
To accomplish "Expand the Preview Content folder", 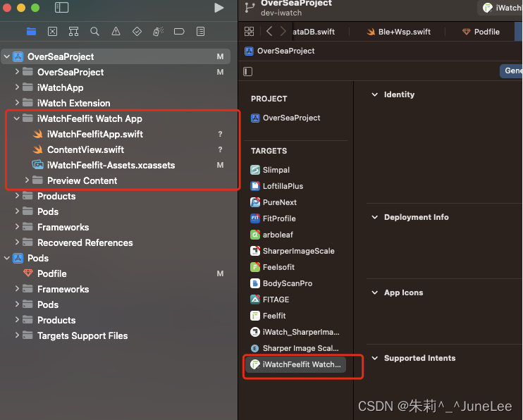I will click(27, 180).
